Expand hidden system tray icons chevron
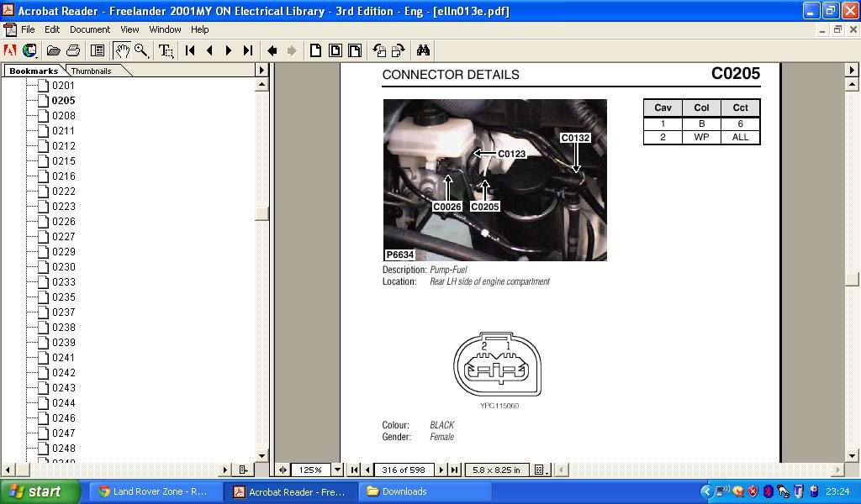 tap(706, 491)
